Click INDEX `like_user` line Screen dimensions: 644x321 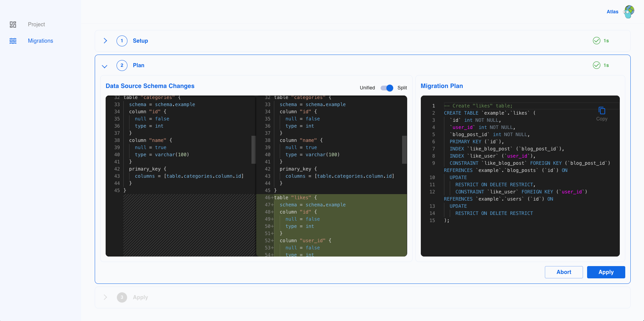pos(492,156)
